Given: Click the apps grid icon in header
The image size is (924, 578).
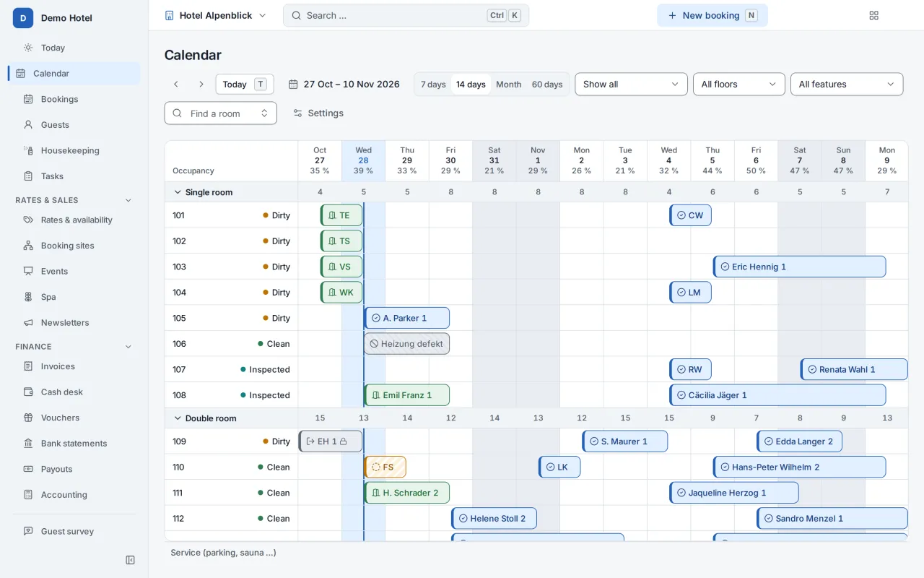Looking at the screenshot, I should pos(874,15).
